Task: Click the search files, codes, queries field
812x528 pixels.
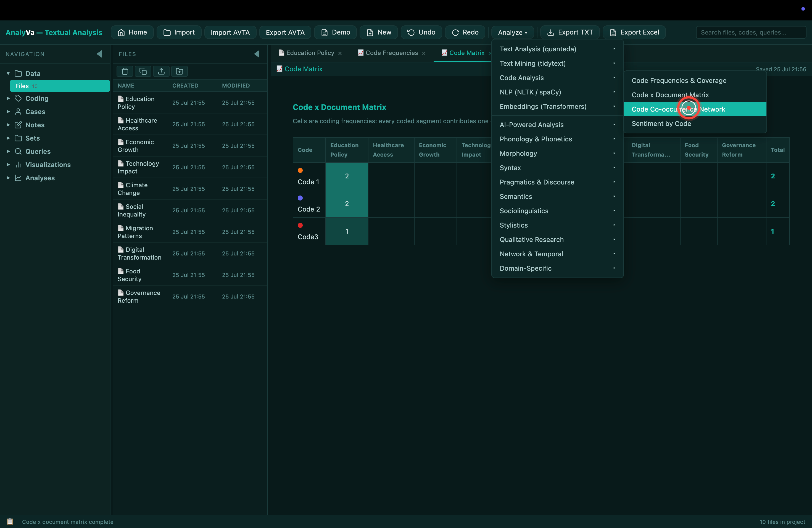Action: pyautogui.click(x=751, y=32)
